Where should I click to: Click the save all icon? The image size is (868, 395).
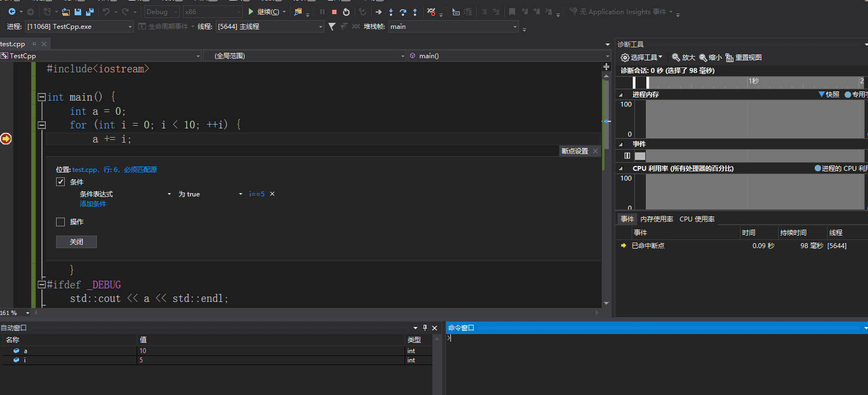[x=89, y=11]
